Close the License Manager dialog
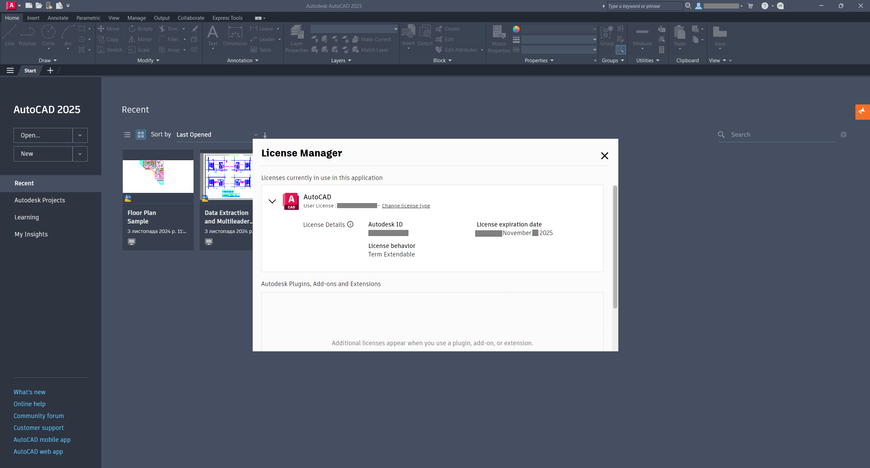870x468 pixels. [x=604, y=156]
